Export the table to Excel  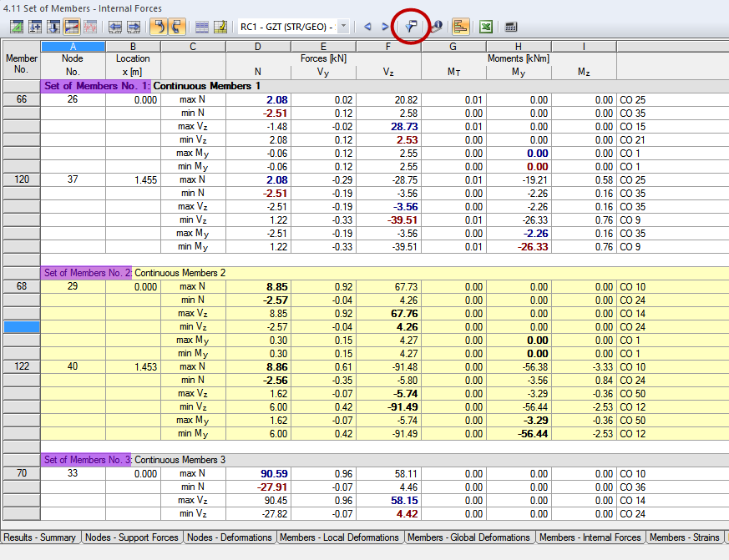point(485,26)
